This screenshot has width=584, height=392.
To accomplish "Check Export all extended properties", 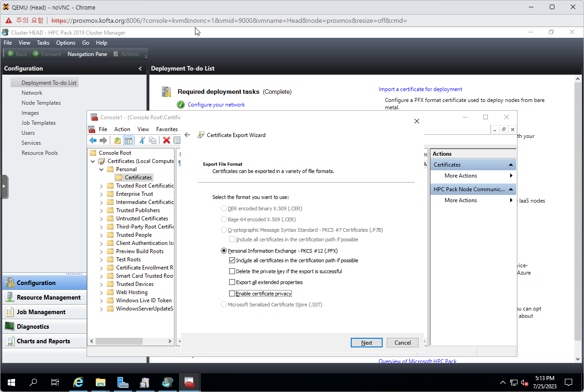I will [x=232, y=282].
